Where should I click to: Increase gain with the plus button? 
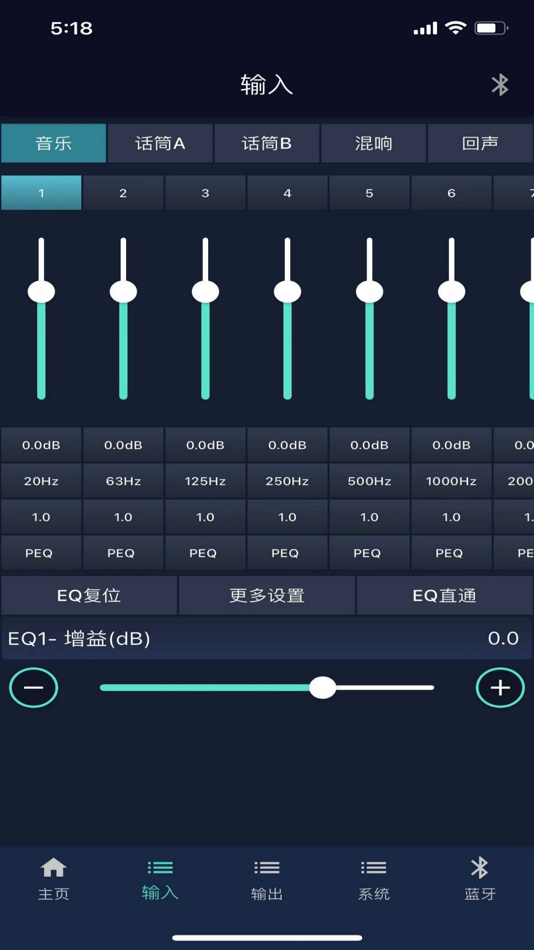point(500,688)
